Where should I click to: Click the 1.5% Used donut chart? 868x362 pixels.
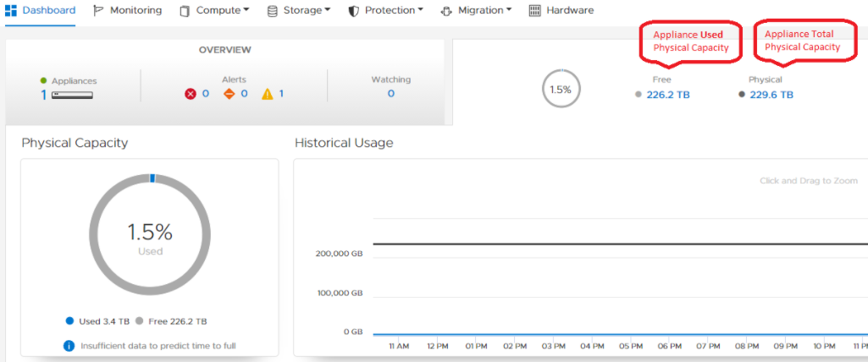tap(150, 238)
